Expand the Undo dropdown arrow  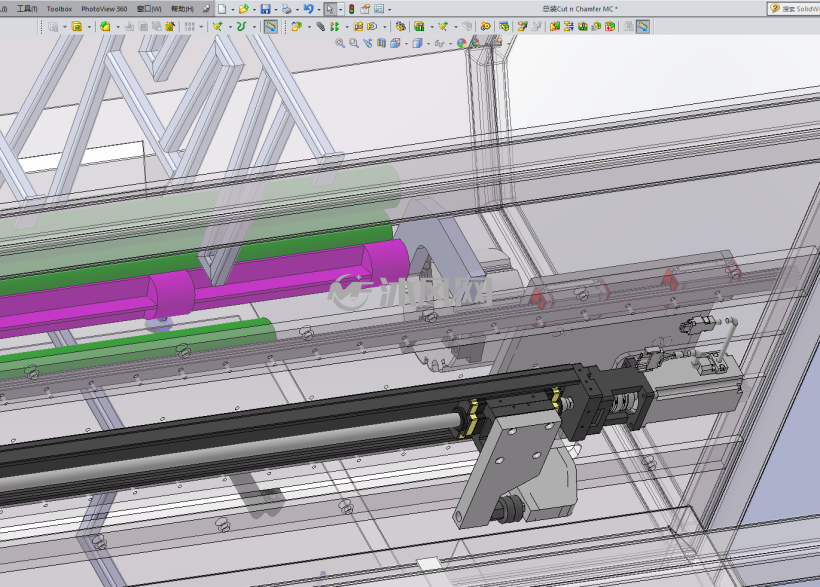(318, 9)
